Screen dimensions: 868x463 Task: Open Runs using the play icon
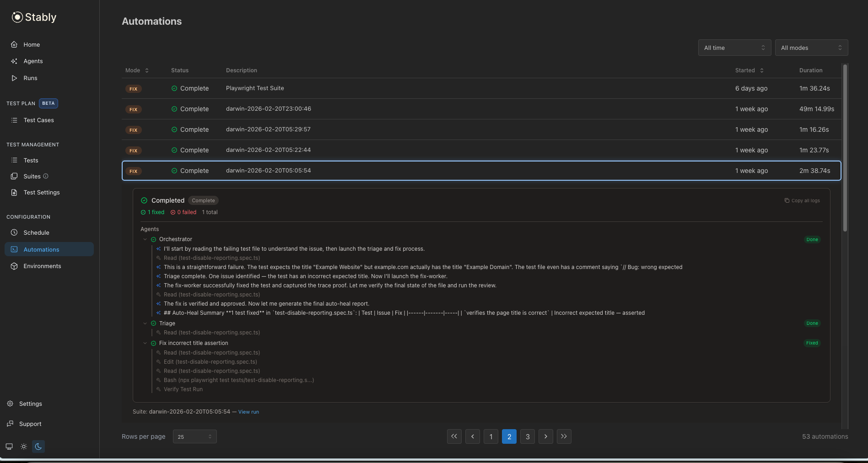[x=14, y=78]
